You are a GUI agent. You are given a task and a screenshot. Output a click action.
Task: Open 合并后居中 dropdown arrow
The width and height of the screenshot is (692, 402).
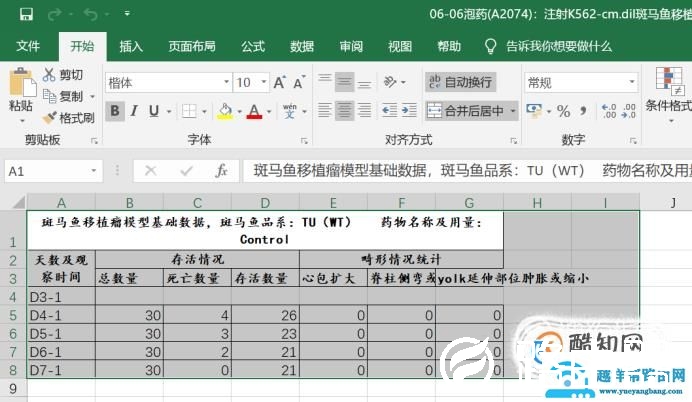tap(513, 111)
